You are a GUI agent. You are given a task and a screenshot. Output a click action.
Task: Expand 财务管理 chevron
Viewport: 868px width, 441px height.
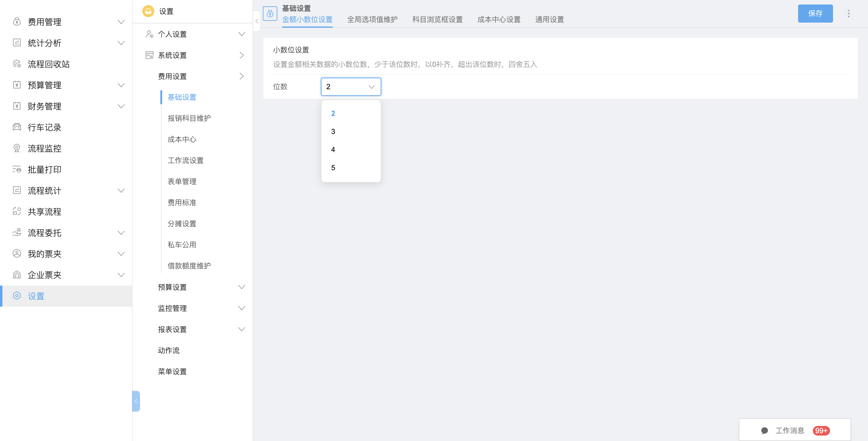121,106
